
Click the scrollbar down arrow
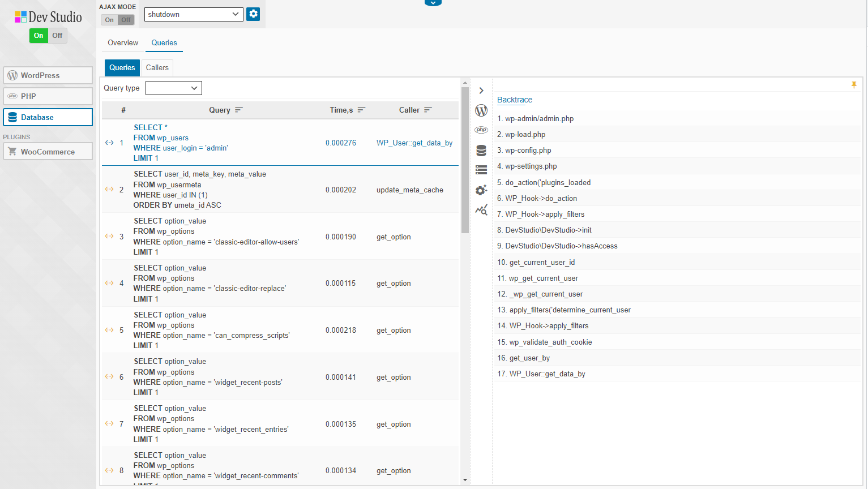tap(465, 480)
